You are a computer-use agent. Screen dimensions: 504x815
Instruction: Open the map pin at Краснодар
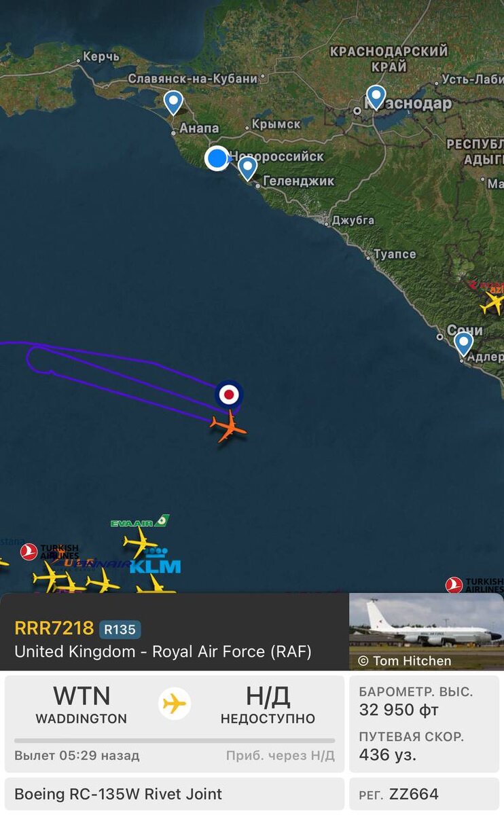click(376, 97)
